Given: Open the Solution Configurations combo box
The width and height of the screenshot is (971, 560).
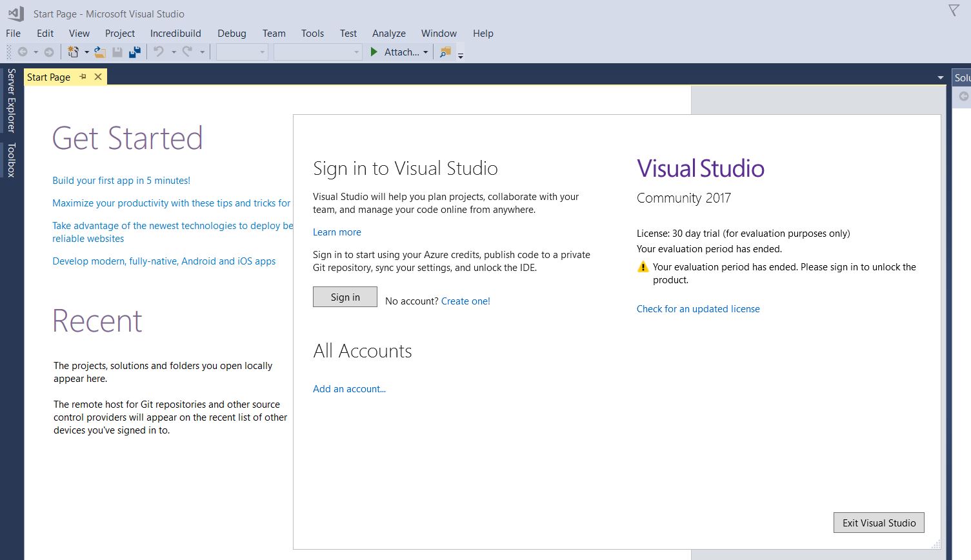Looking at the screenshot, I should click(242, 52).
